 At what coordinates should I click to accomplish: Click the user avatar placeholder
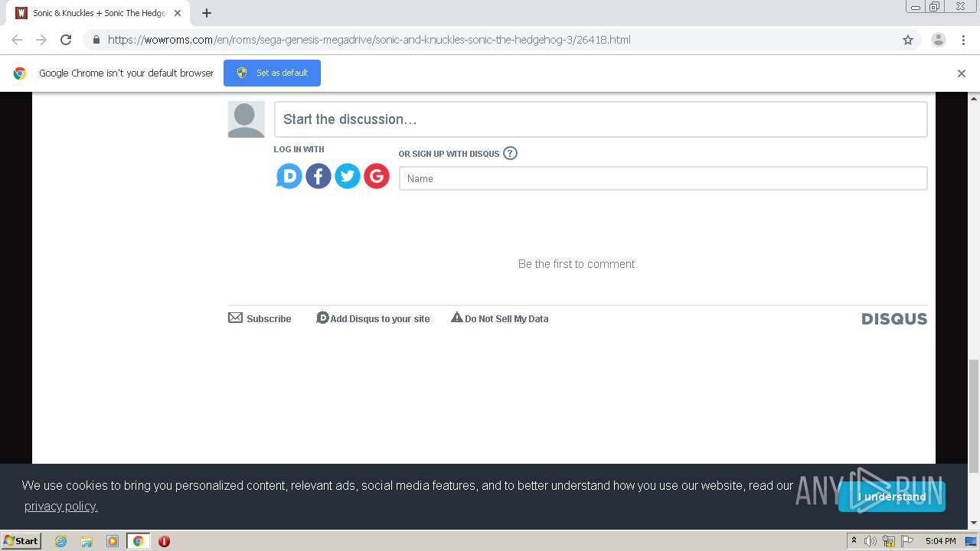tap(247, 119)
